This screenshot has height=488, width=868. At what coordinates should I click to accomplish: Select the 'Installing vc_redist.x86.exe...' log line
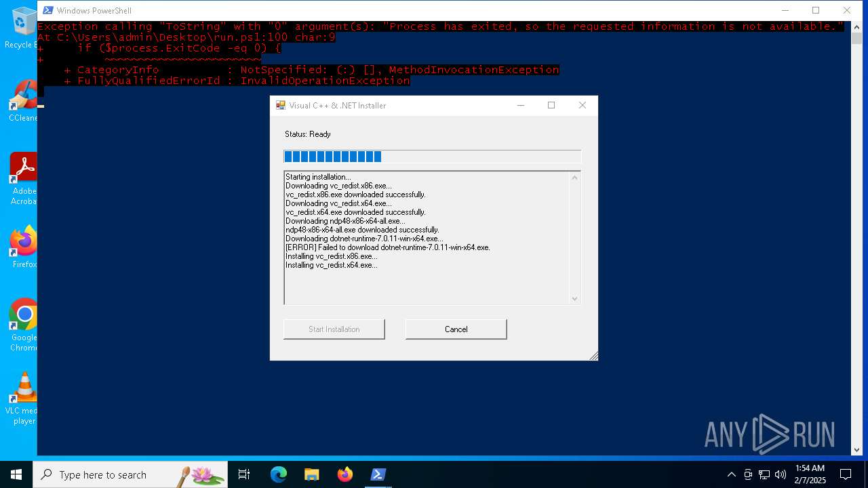click(332, 256)
